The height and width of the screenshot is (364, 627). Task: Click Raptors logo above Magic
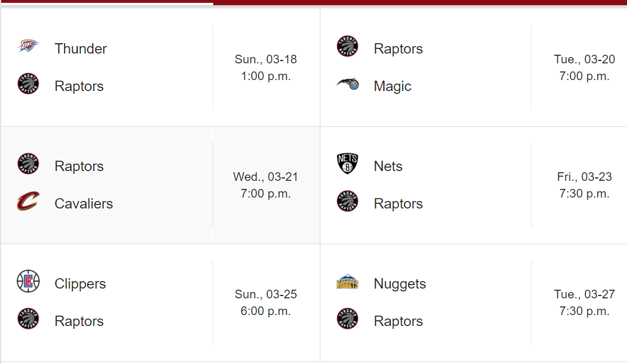[x=348, y=47]
